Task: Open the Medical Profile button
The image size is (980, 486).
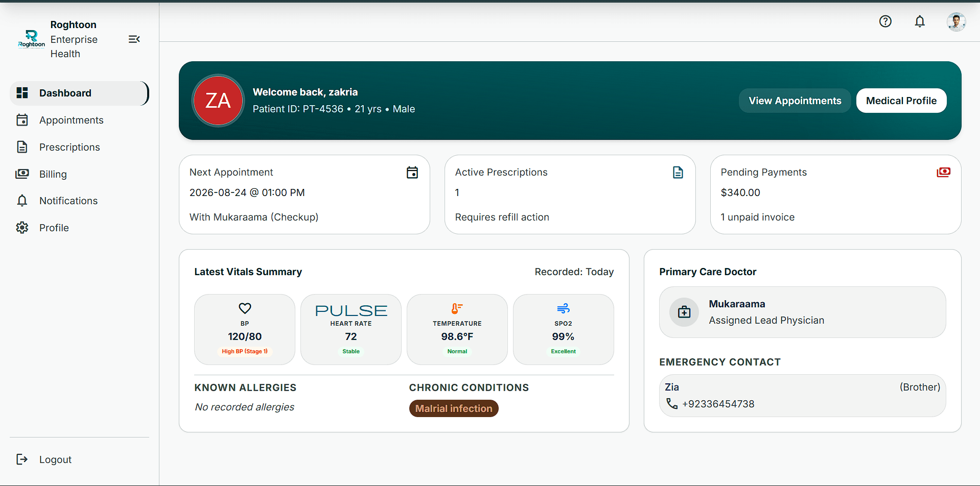Action: coord(901,101)
